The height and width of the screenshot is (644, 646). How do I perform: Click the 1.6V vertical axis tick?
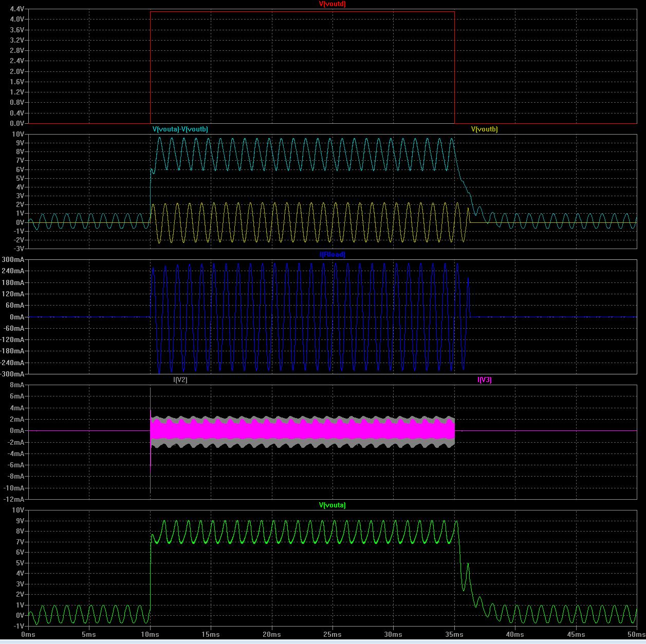coord(16,82)
